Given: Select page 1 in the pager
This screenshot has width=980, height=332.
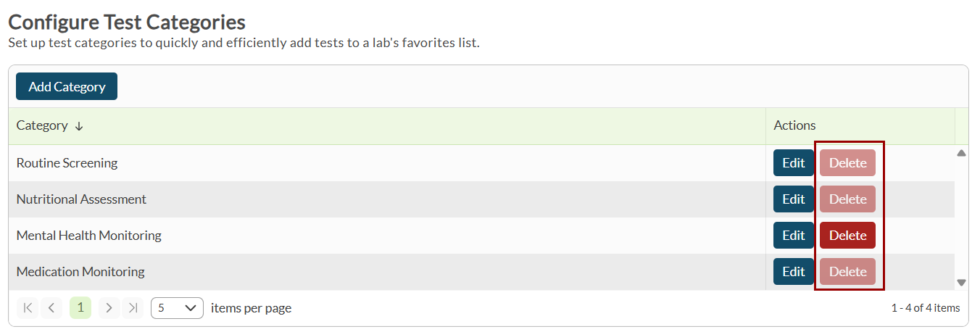Looking at the screenshot, I should coord(80,308).
